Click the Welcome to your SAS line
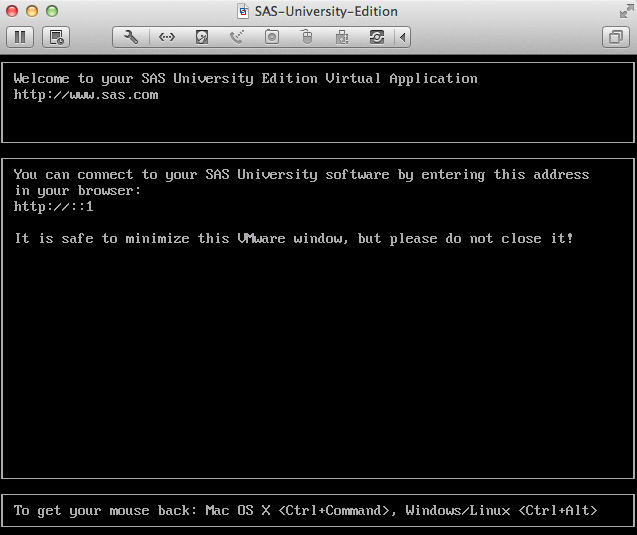 click(x=245, y=78)
